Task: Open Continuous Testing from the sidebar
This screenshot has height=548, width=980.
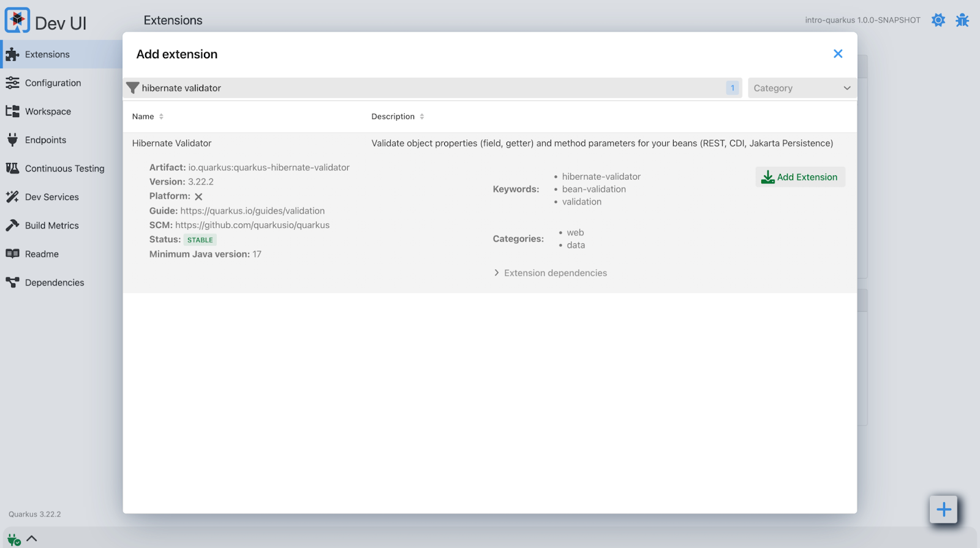Action: [61, 169]
